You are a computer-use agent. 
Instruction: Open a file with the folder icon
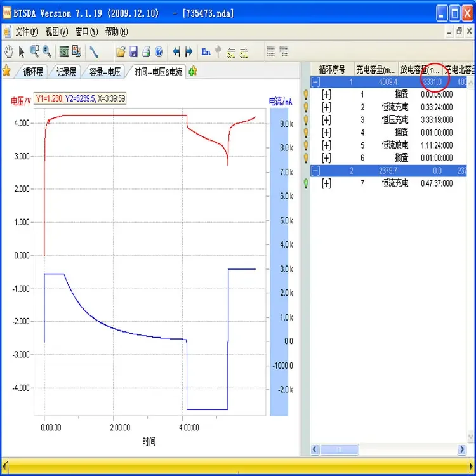pyautogui.click(x=121, y=51)
